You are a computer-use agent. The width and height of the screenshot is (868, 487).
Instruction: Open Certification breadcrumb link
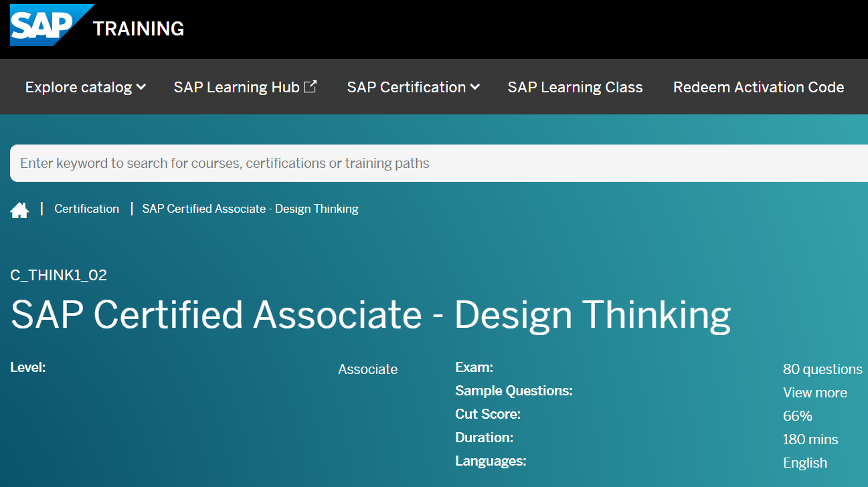point(87,209)
